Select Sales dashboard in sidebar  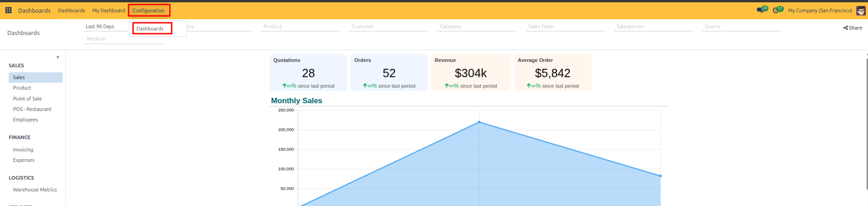tap(35, 77)
